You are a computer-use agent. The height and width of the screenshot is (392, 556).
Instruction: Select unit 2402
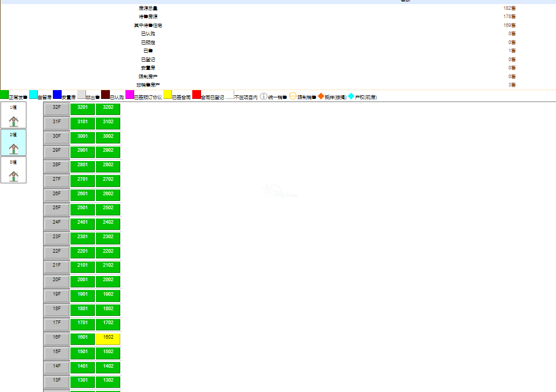pyautogui.click(x=108, y=224)
